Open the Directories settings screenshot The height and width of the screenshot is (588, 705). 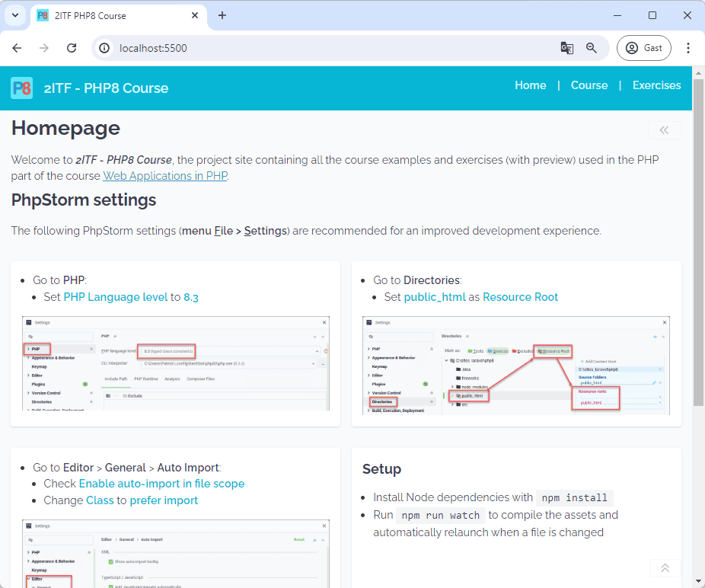pyautogui.click(x=516, y=366)
